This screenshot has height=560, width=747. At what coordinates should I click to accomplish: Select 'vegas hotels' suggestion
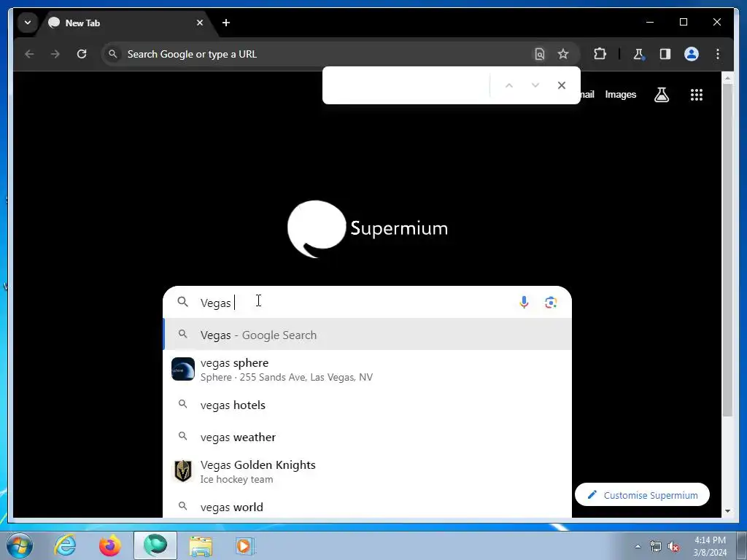368,405
